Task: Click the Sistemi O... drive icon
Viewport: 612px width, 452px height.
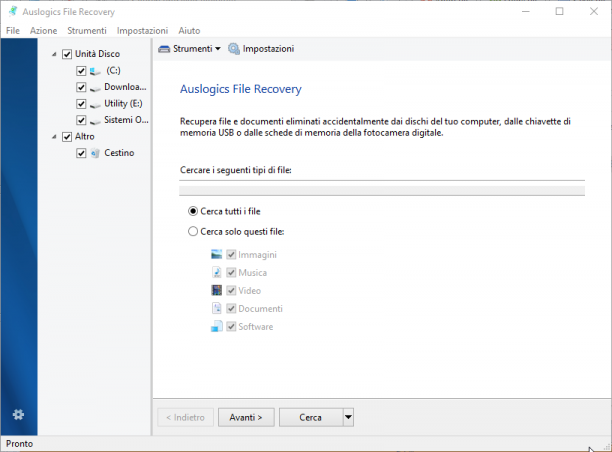Action: (x=95, y=121)
